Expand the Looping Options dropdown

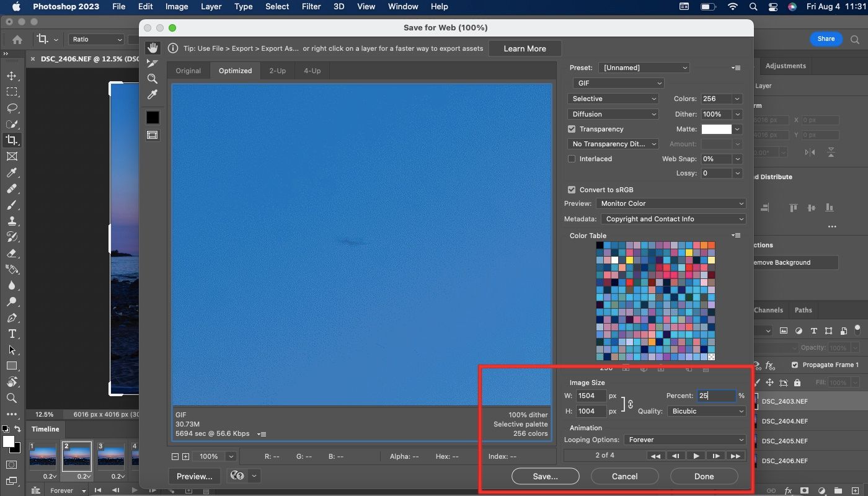(685, 440)
